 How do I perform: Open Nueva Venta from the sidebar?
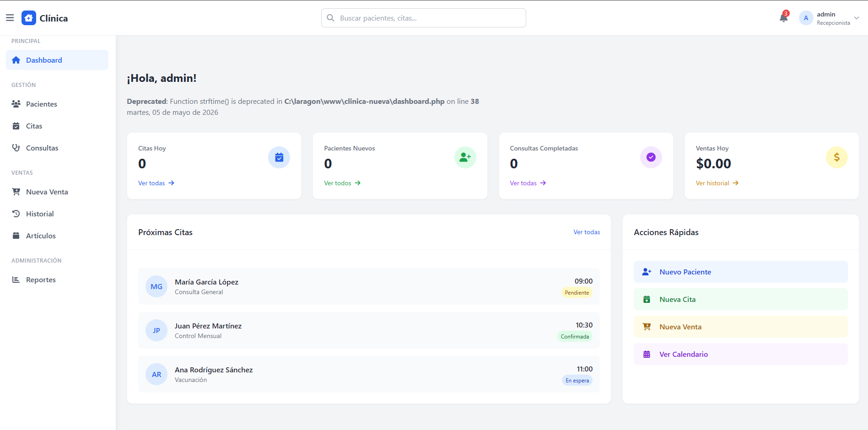point(57,192)
